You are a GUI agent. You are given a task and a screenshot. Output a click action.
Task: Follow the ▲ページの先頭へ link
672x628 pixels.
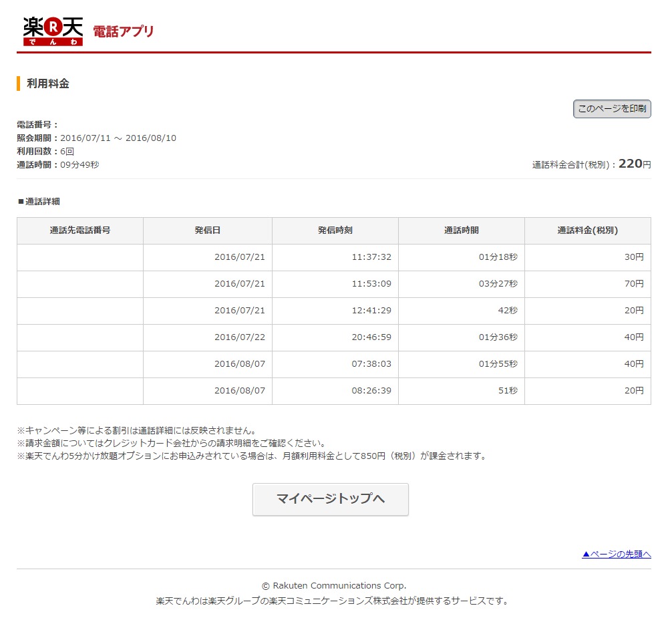click(616, 554)
